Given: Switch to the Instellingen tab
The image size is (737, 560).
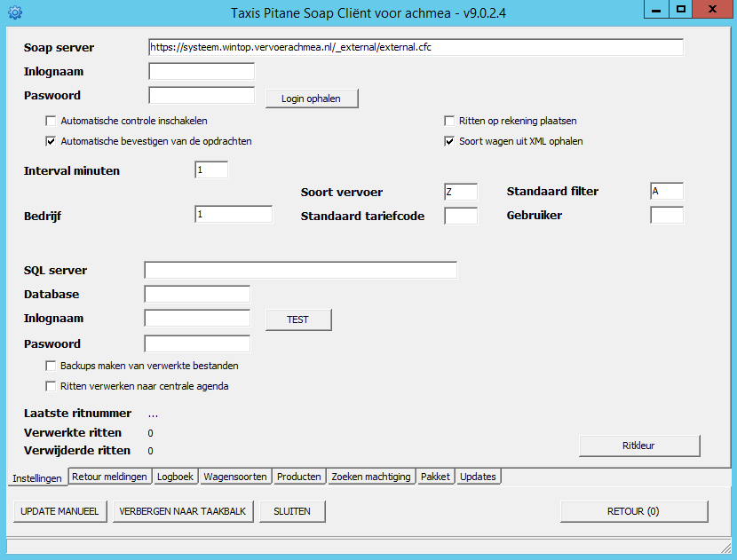Looking at the screenshot, I should point(37,477).
